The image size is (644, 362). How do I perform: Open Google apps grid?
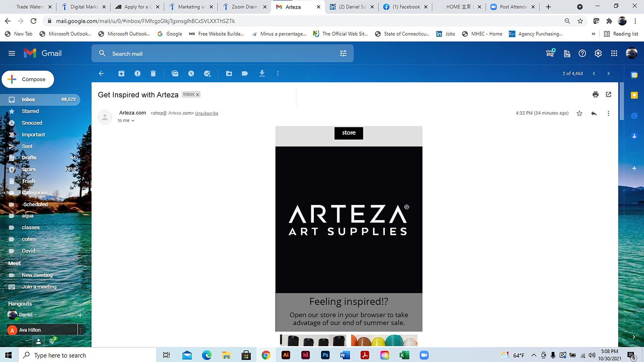pos(614,53)
